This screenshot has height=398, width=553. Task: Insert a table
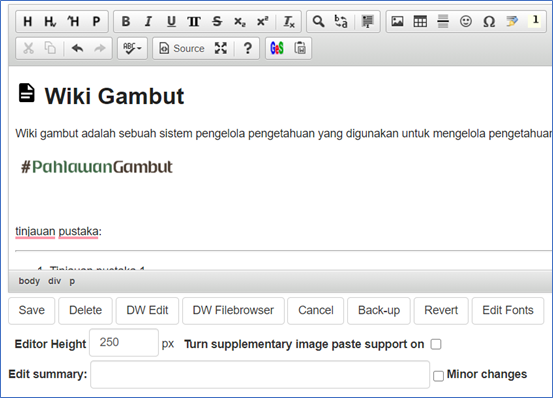[x=420, y=22]
